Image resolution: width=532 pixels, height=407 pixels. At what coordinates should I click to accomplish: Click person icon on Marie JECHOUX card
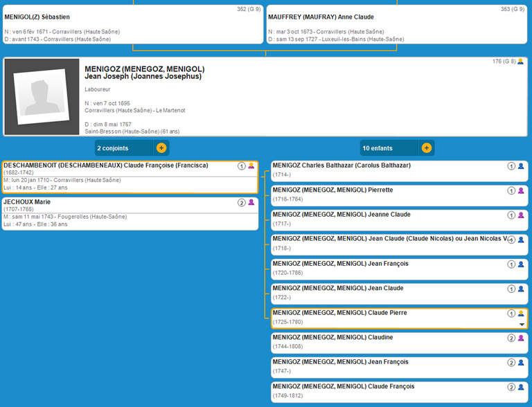pos(251,203)
